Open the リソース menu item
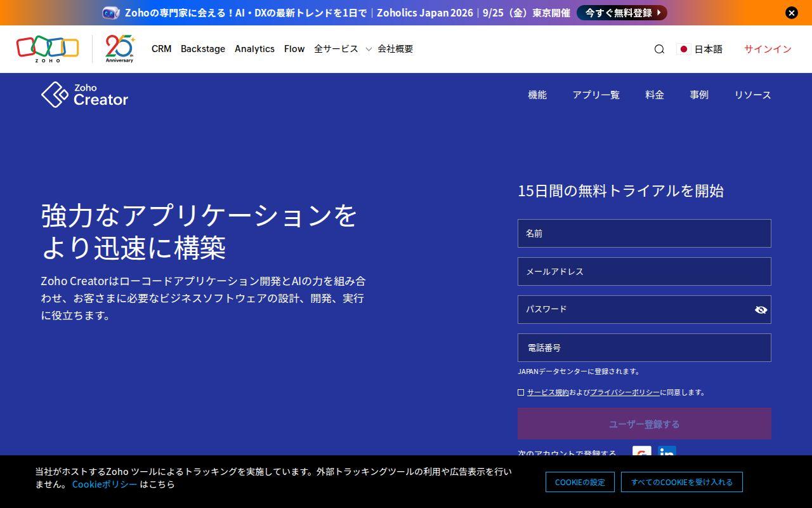Image resolution: width=812 pixels, height=508 pixels. point(753,95)
